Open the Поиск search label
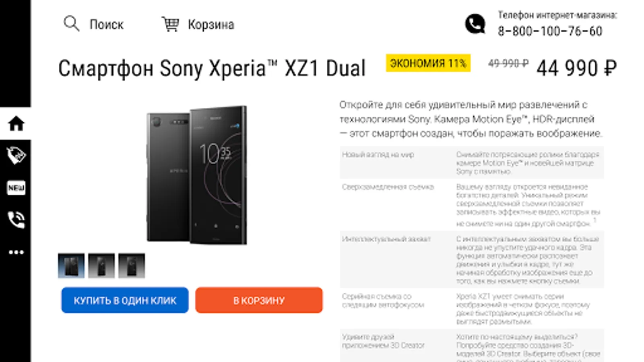644x362 pixels. (x=106, y=25)
